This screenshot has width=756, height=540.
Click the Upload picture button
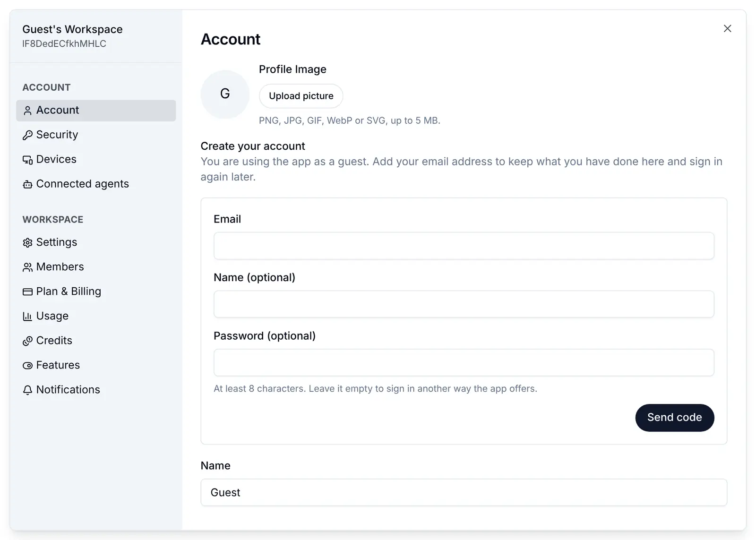click(301, 96)
